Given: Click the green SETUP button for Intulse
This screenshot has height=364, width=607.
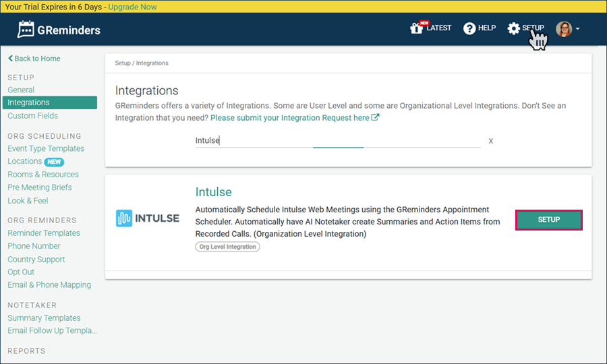Looking at the screenshot, I should click(548, 220).
